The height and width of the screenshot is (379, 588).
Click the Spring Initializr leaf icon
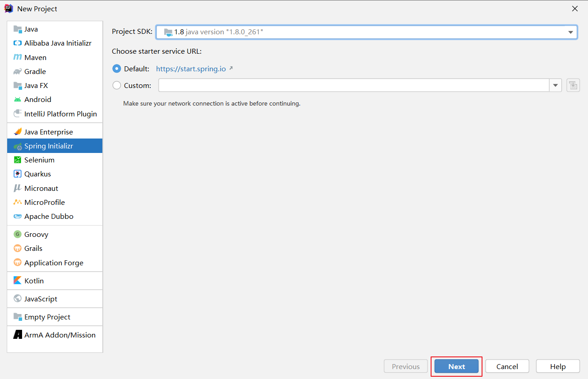point(18,146)
